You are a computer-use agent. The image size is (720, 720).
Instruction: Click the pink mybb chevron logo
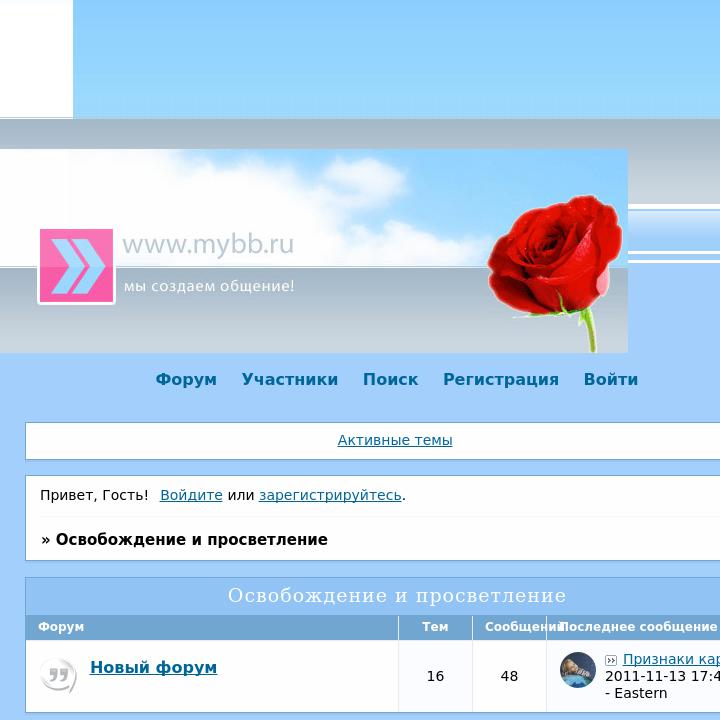76,266
